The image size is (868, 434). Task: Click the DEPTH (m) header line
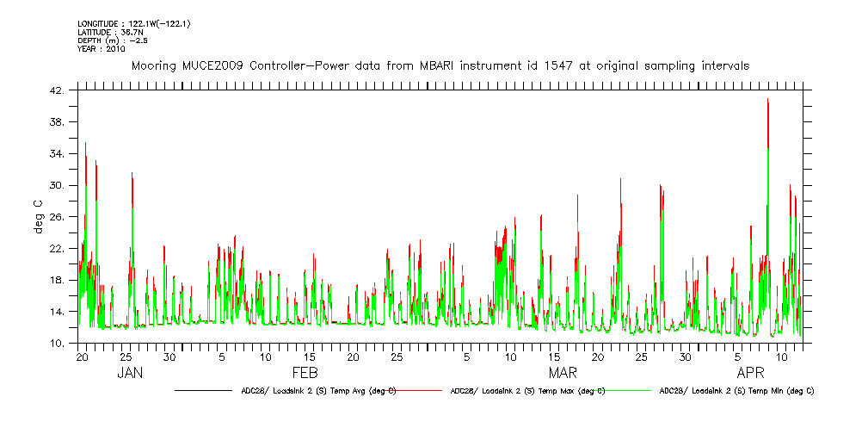[108, 40]
